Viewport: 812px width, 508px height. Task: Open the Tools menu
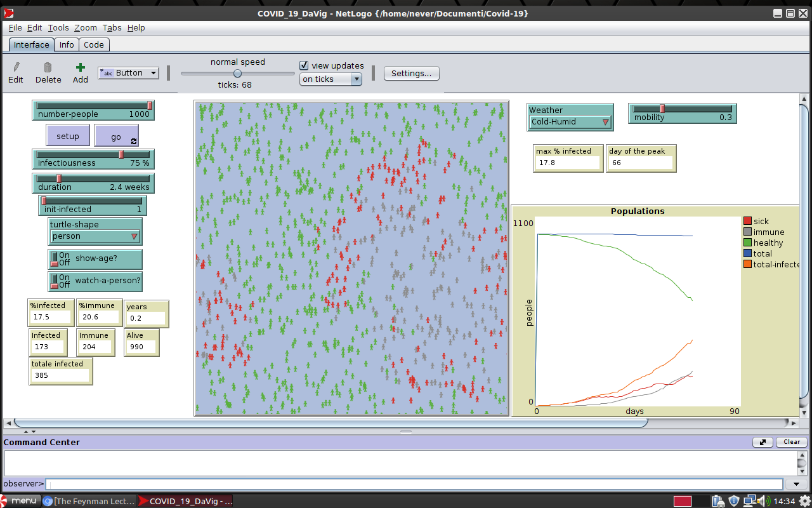pos(58,28)
